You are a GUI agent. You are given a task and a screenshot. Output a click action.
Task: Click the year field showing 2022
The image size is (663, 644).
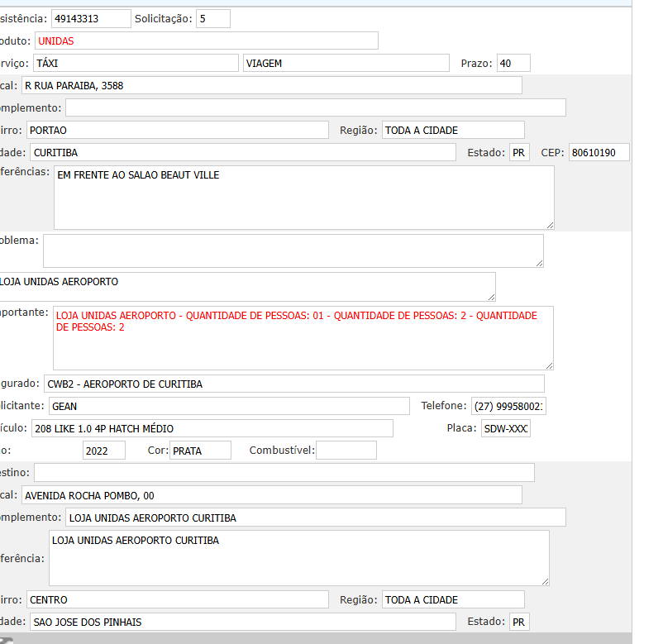point(104,451)
